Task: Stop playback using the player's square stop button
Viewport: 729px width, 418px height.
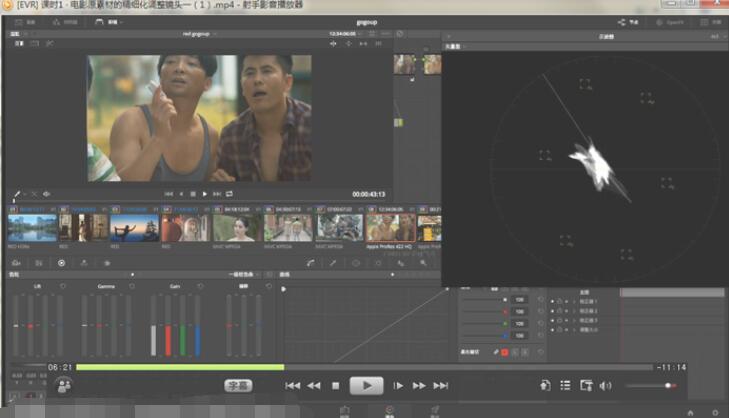Action: 335,385
